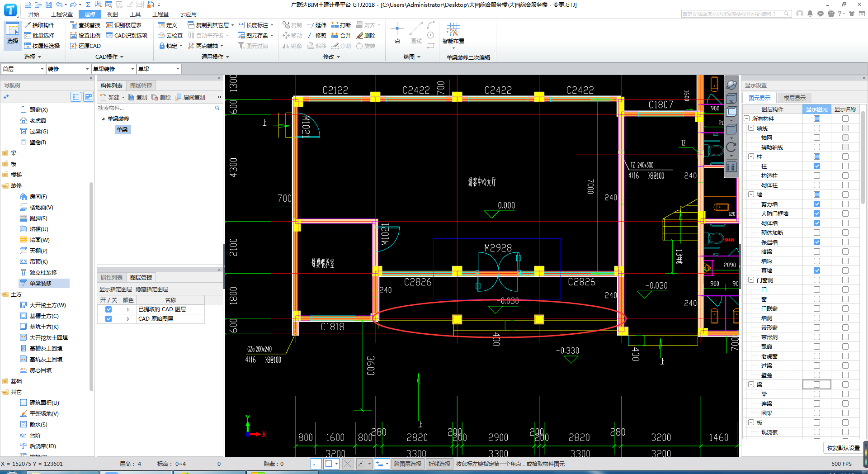The image size is (868, 474).
Task: Select 房间(F) in navigation tree
Action: click(x=38, y=197)
